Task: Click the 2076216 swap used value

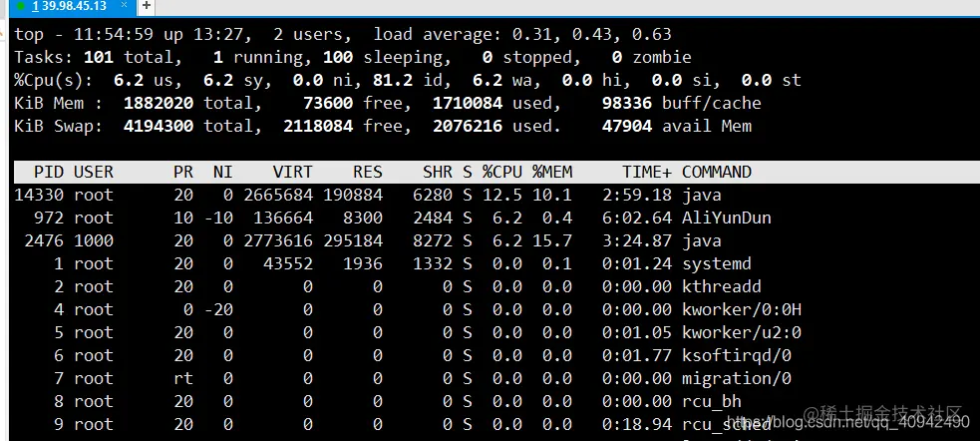Action: (468, 127)
